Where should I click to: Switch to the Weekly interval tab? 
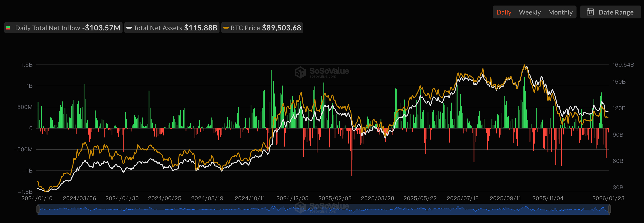(530, 12)
